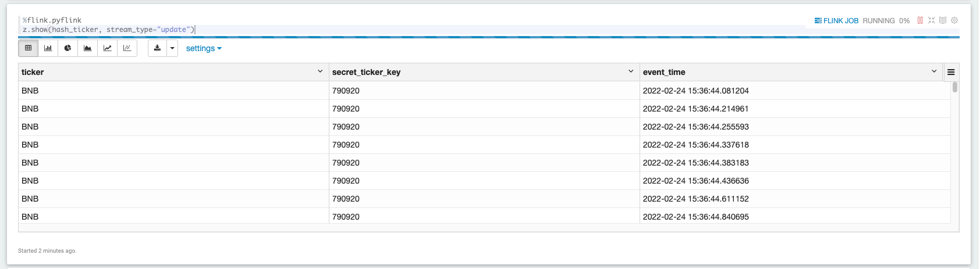
Task: Select the line chart visualization
Action: pyautogui.click(x=108, y=48)
